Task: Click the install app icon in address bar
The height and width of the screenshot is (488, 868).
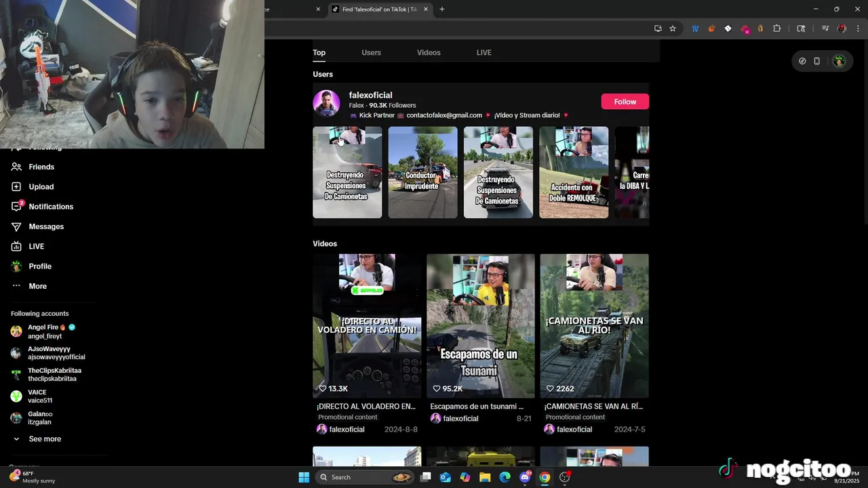Action: (658, 28)
